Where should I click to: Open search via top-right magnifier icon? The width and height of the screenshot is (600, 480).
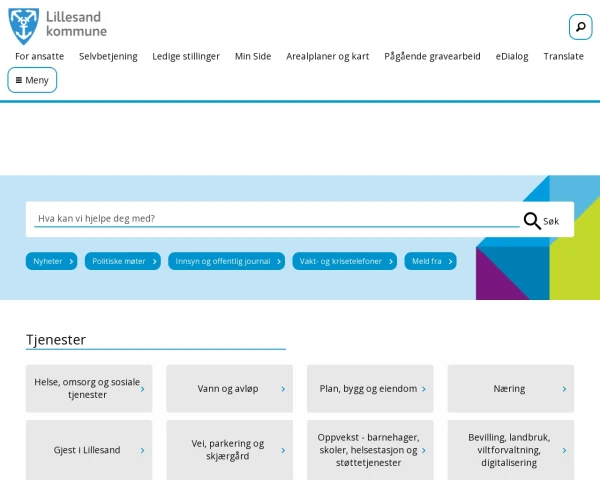coord(580,27)
